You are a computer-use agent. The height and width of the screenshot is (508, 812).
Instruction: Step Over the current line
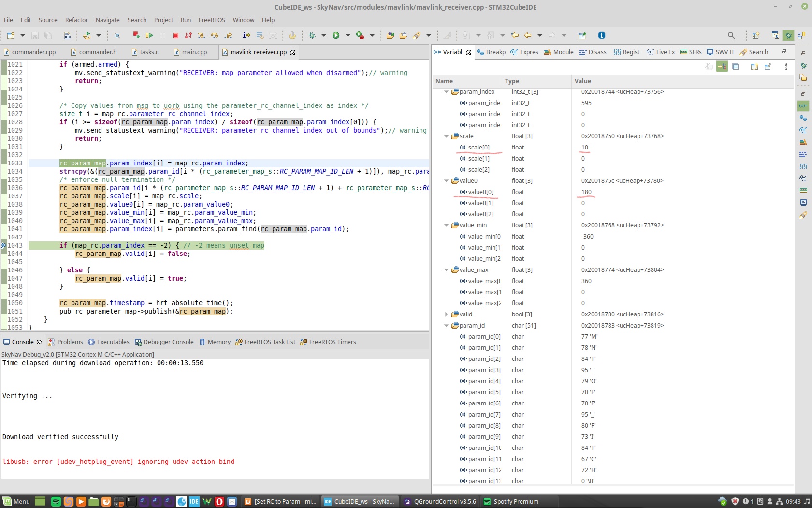[215, 35]
